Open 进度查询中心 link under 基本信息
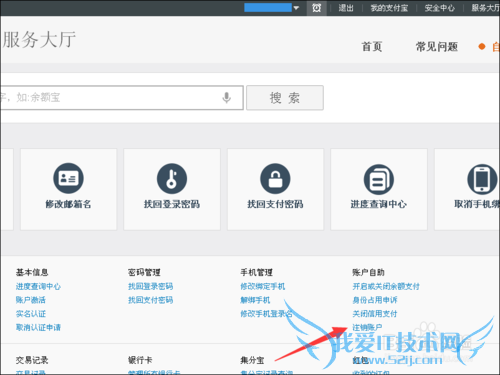The image size is (500, 375). [x=38, y=286]
